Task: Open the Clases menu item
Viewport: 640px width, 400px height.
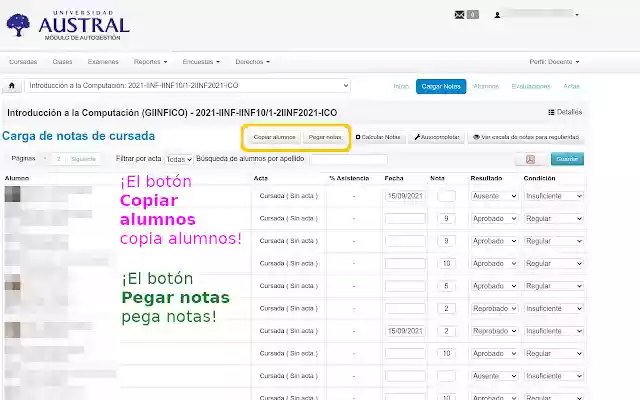Action: pos(62,62)
